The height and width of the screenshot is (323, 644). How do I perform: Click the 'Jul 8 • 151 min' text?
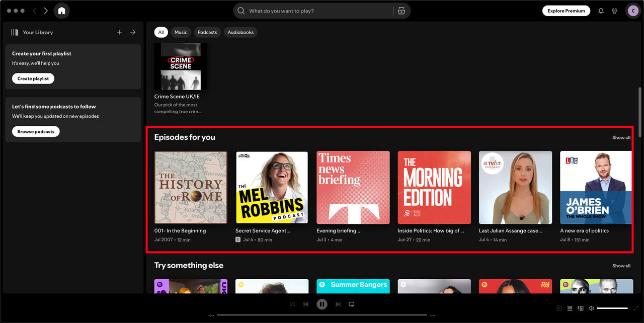575,240
